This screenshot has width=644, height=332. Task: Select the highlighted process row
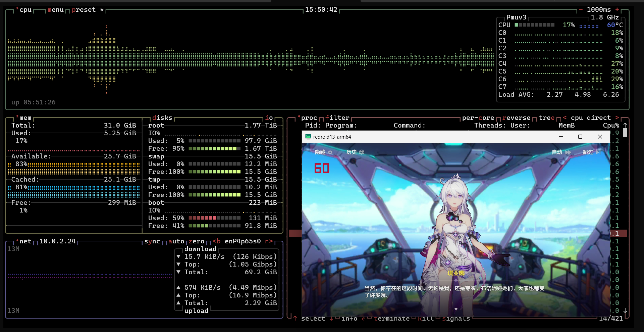[458, 233]
